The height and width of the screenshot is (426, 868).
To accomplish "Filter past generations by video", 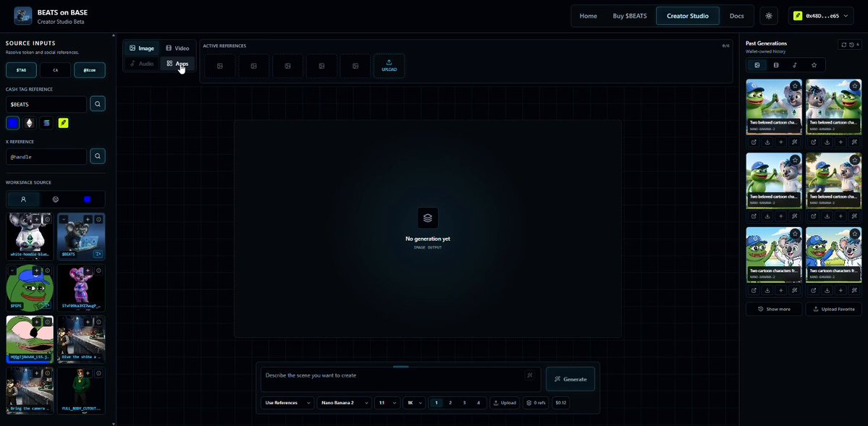I will point(775,65).
